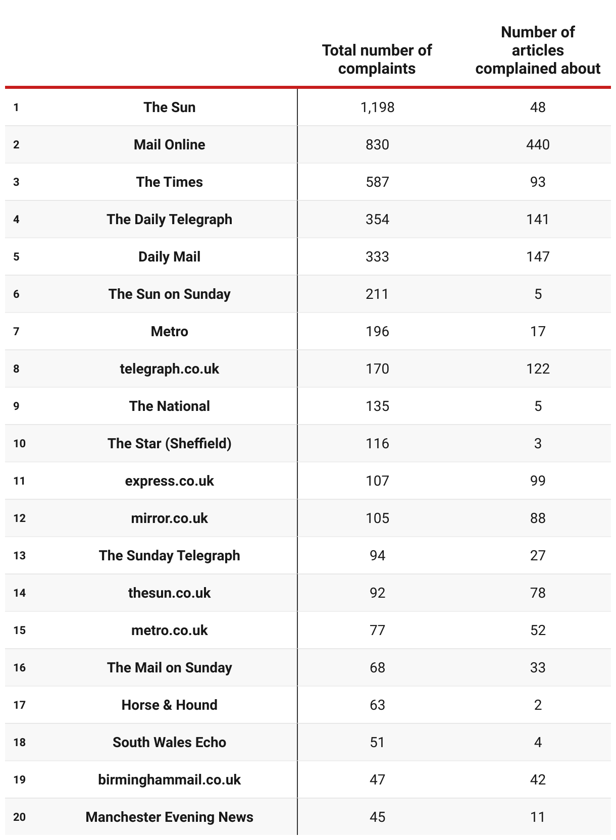This screenshot has height=840, width=616.
Task: Select mirror.co.uk table entry
Action: coord(169,518)
